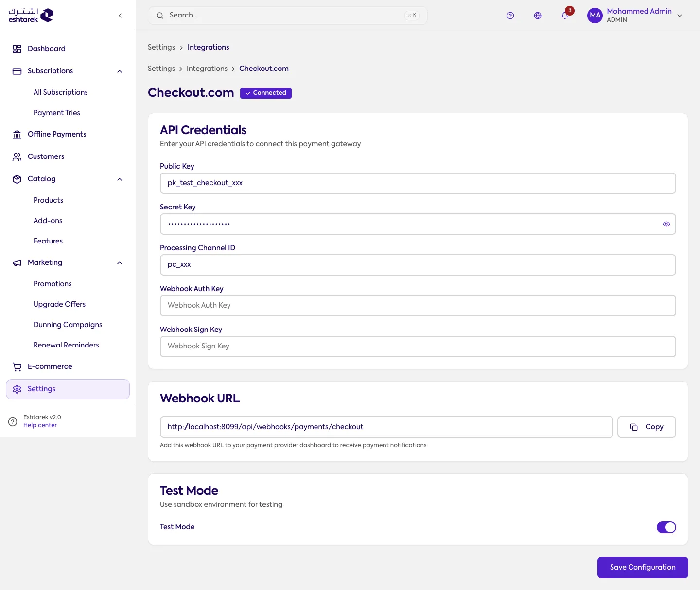
Task: Click the Marketing megaphone icon
Action: click(x=17, y=262)
